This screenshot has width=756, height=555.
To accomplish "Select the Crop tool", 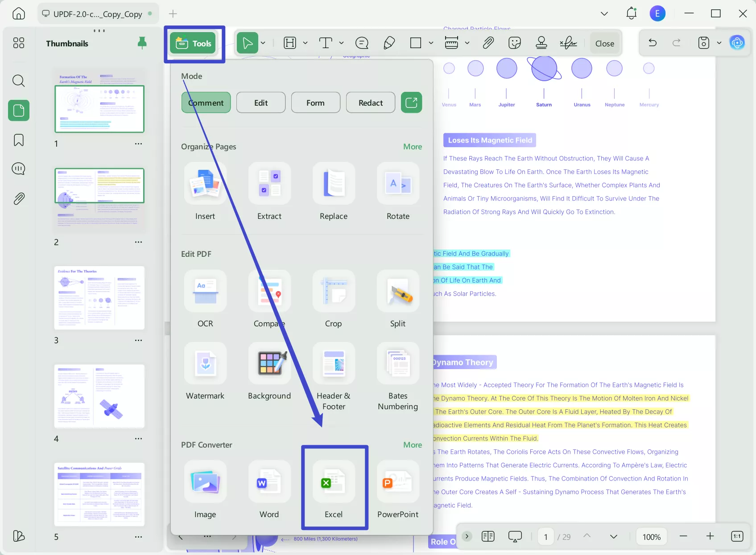I will (x=334, y=299).
